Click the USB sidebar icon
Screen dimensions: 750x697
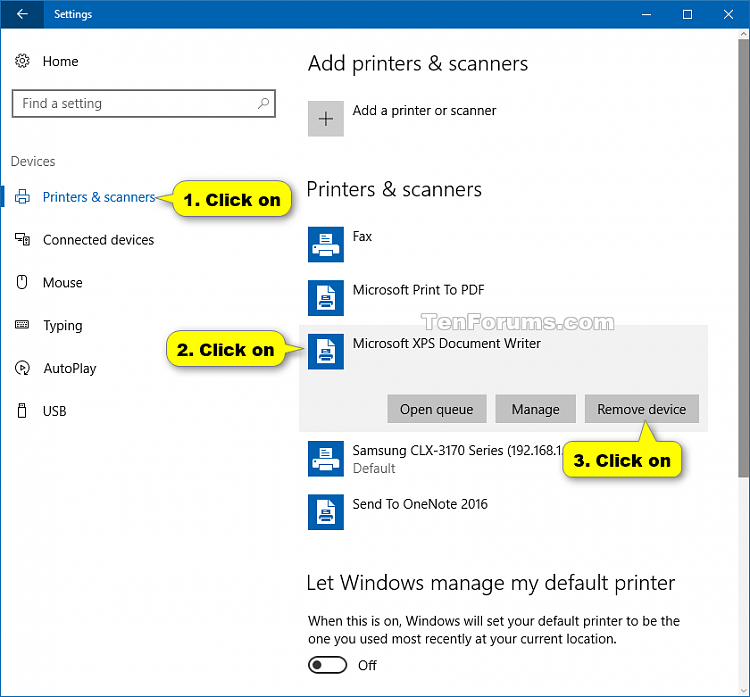point(22,410)
